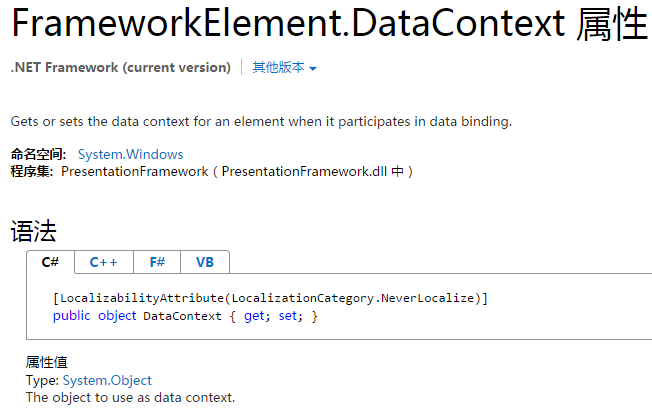Select the C# syntax tab
This screenshot has width=652, height=409.
[50, 262]
